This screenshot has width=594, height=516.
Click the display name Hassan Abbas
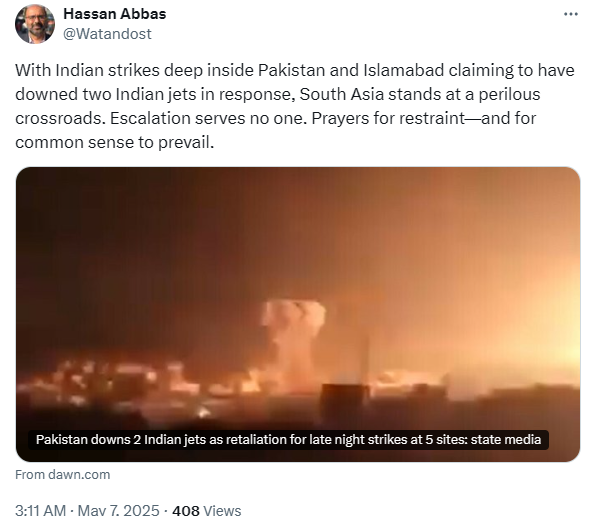[114, 14]
